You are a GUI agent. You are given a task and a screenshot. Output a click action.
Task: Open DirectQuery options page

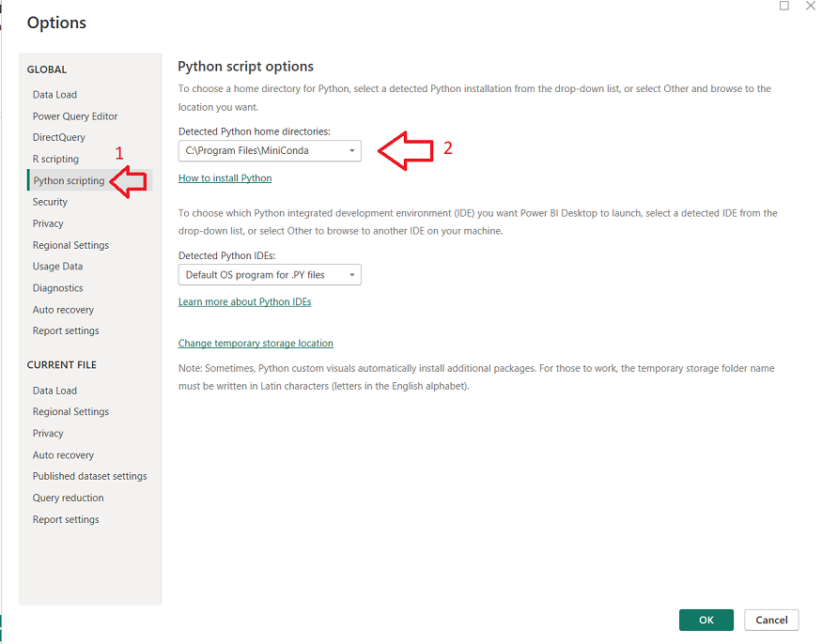pos(58,137)
